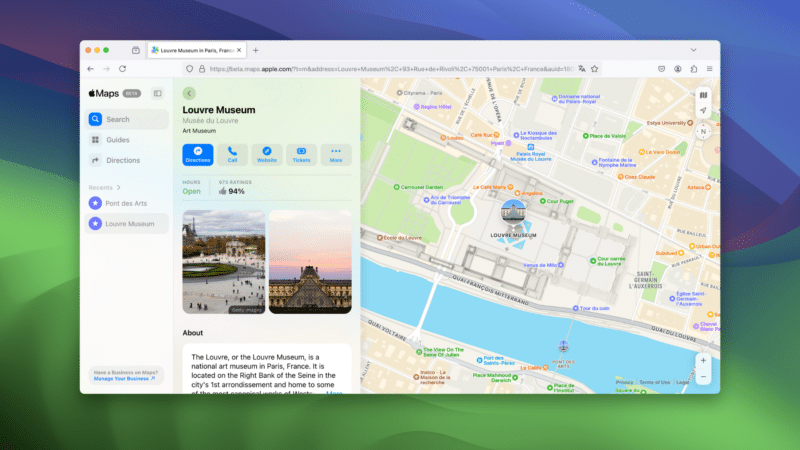The width and height of the screenshot is (800, 450).
Task: Open the Louvre Museum website
Action: [266, 155]
